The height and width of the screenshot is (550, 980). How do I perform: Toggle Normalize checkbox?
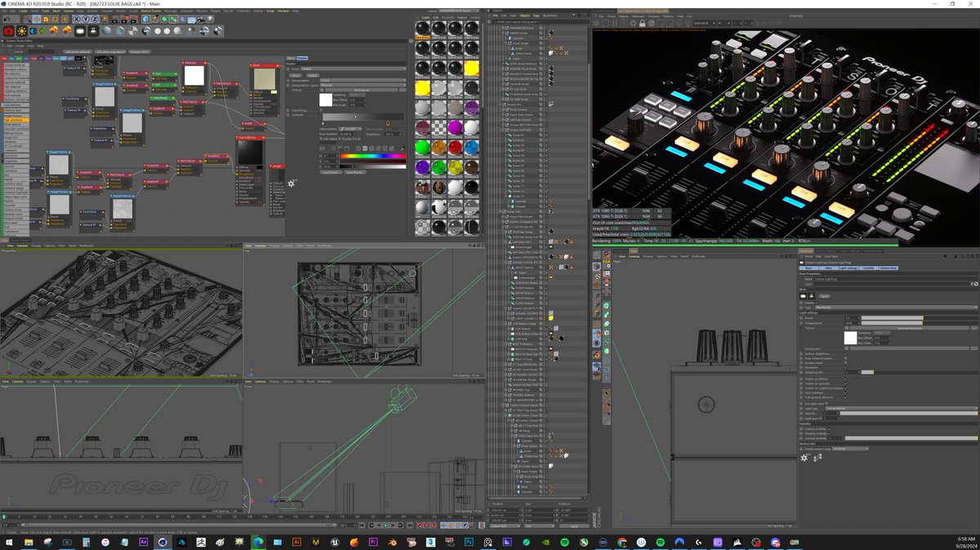[x=845, y=367]
